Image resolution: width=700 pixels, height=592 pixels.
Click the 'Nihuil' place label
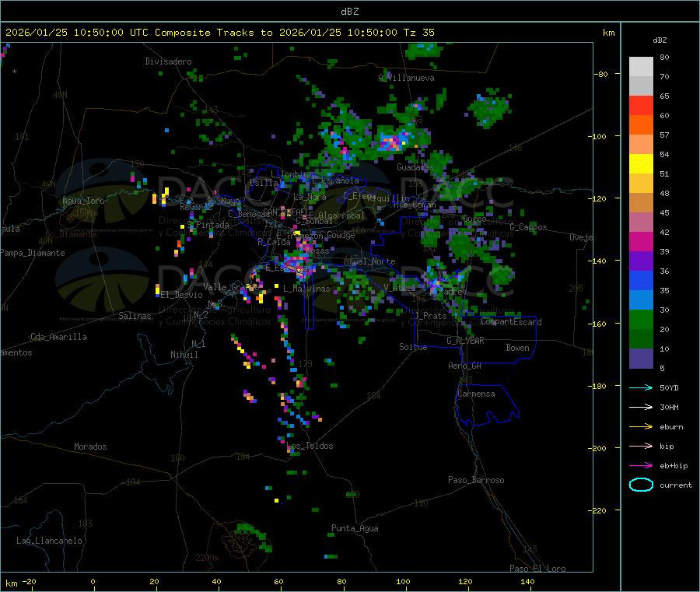[184, 355]
